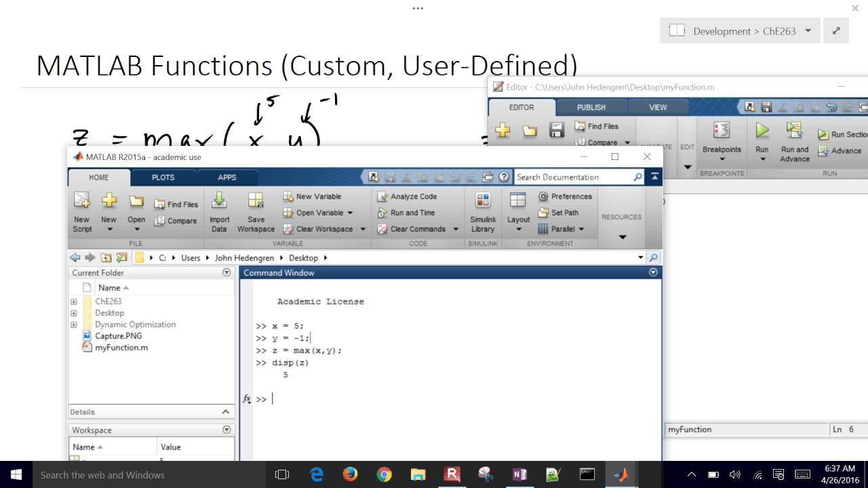Open Command Window actions menu

pyautogui.click(x=653, y=272)
